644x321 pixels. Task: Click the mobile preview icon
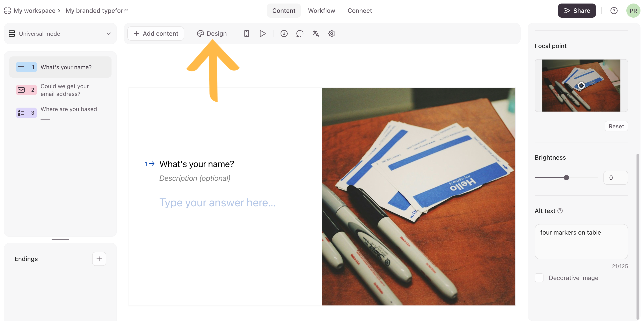[x=246, y=34]
